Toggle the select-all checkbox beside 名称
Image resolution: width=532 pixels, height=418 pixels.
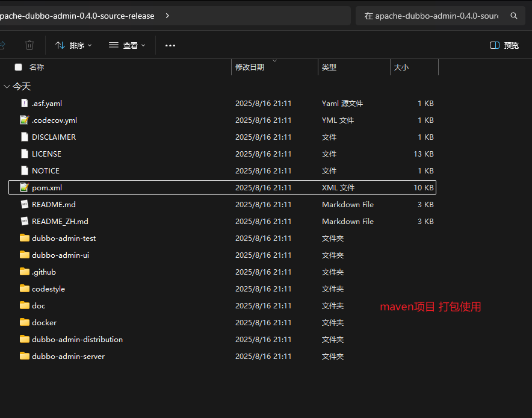click(x=18, y=67)
